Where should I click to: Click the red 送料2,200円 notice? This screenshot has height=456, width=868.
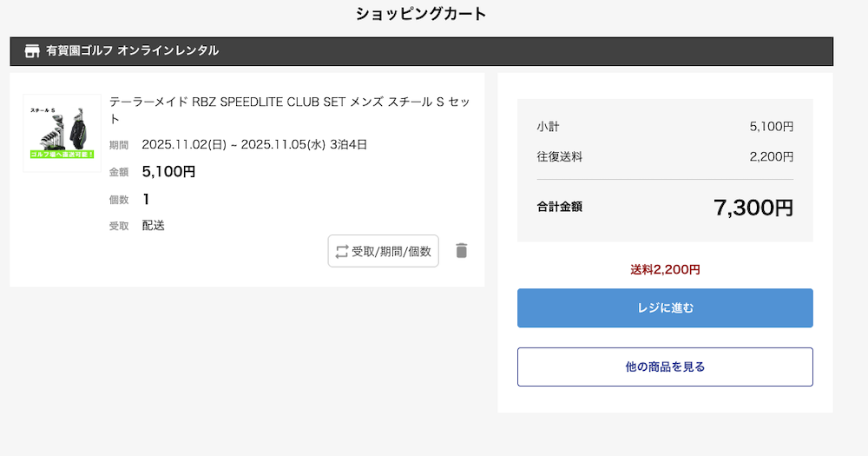[665, 269]
